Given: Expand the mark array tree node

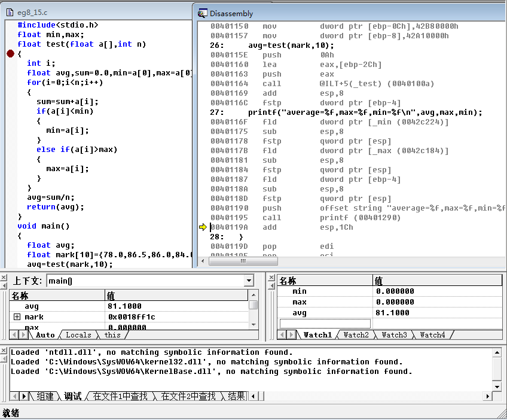Looking at the screenshot, I should point(17,316).
